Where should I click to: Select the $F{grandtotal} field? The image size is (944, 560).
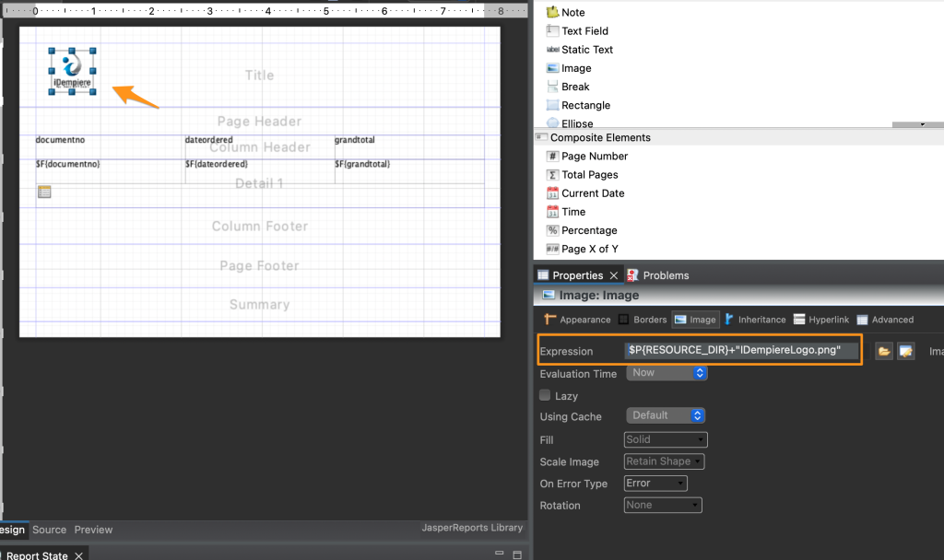point(362,164)
